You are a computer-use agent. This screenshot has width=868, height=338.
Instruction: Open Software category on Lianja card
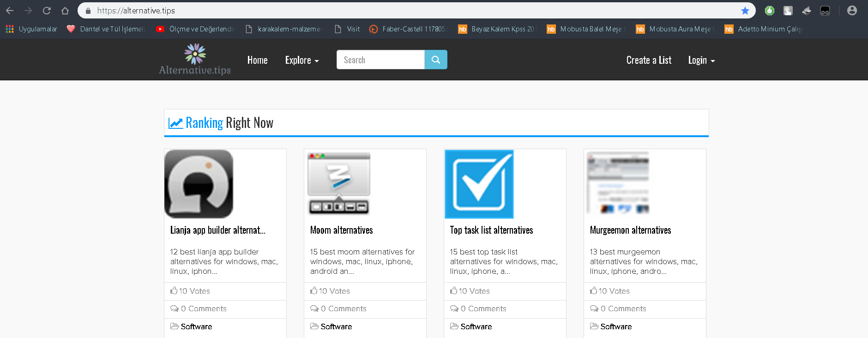tap(197, 326)
